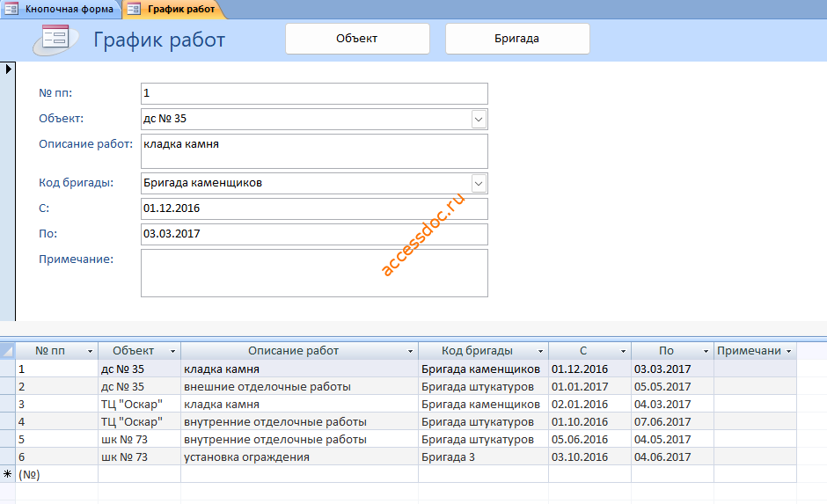Select the График работ tab
Screen dimensions: 827x504
tap(174, 9)
